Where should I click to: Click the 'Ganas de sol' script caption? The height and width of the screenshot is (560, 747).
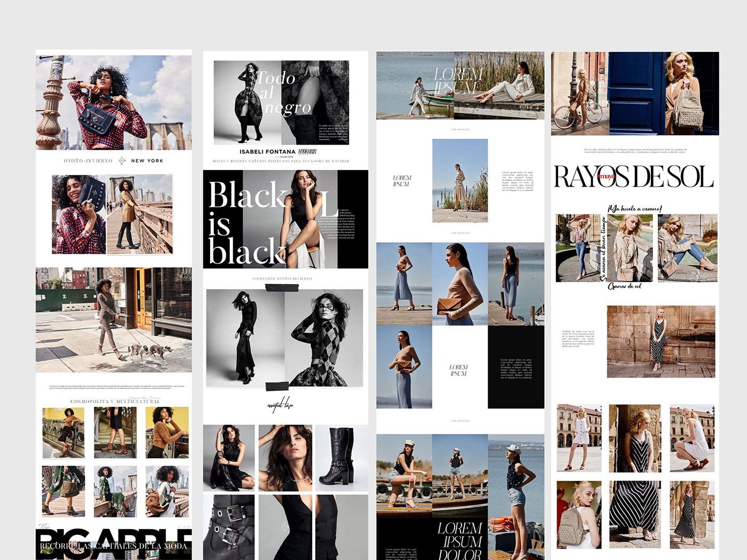click(624, 286)
